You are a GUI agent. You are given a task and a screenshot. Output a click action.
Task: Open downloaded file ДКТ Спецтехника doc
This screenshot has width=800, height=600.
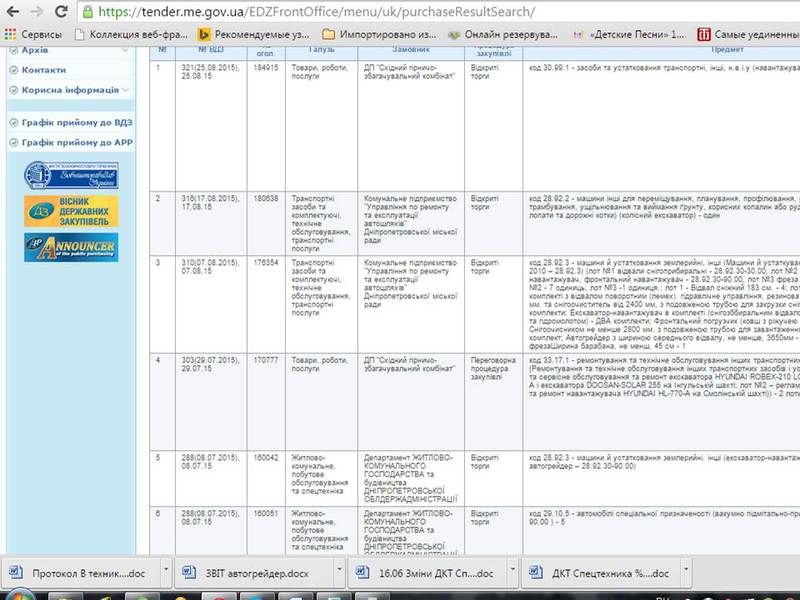tap(600, 573)
